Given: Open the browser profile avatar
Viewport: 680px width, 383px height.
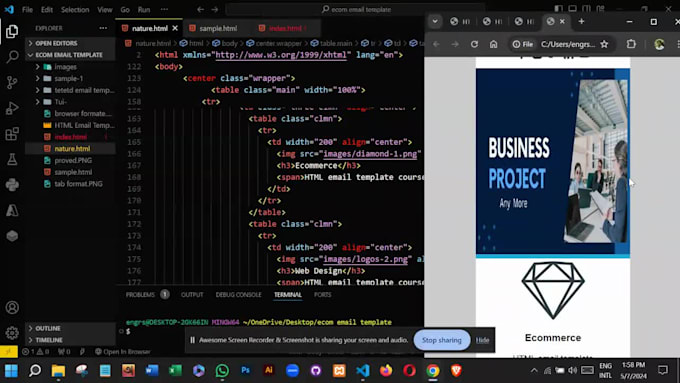Looking at the screenshot, I should pyautogui.click(x=659, y=44).
